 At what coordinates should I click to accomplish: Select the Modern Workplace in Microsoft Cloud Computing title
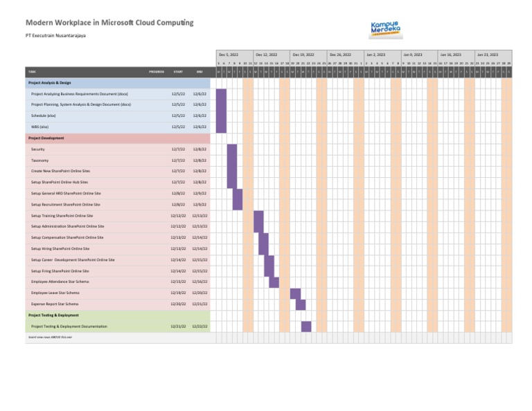pos(109,24)
